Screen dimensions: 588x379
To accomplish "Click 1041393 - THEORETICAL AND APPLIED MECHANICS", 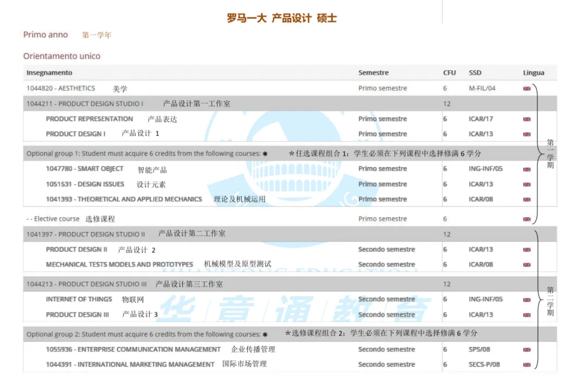I will [124, 199].
